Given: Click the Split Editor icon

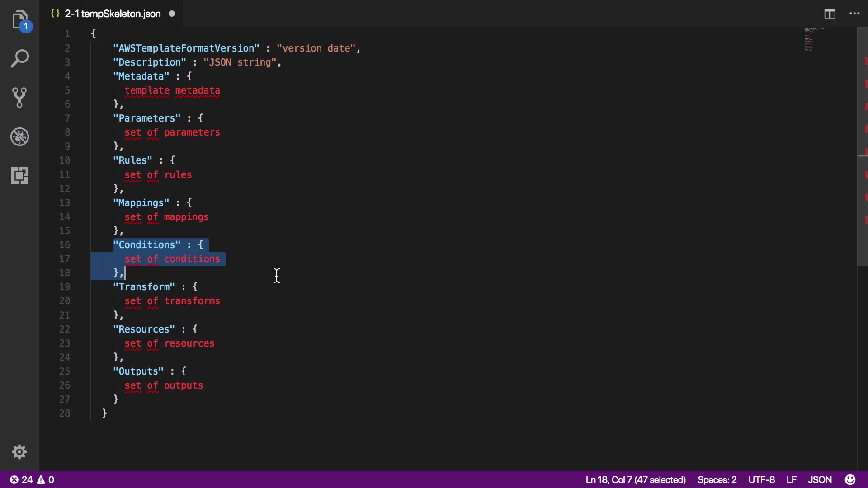Looking at the screenshot, I should tap(830, 14).
